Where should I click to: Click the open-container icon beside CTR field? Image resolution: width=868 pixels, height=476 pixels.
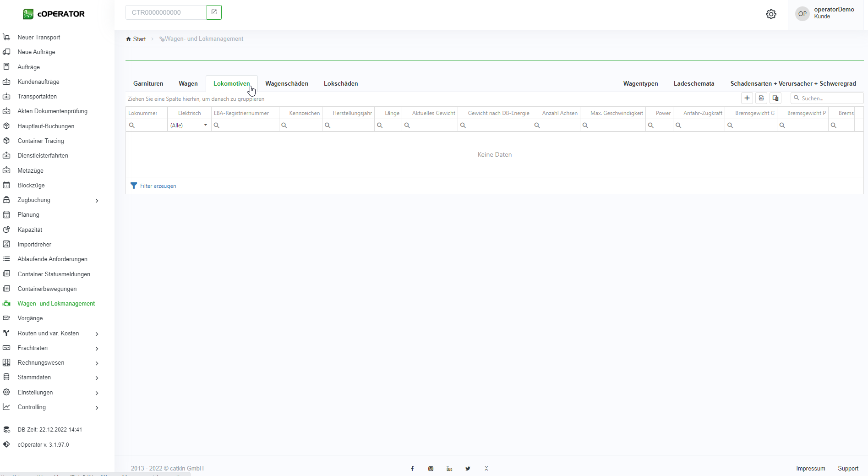[x=214, y=12]
